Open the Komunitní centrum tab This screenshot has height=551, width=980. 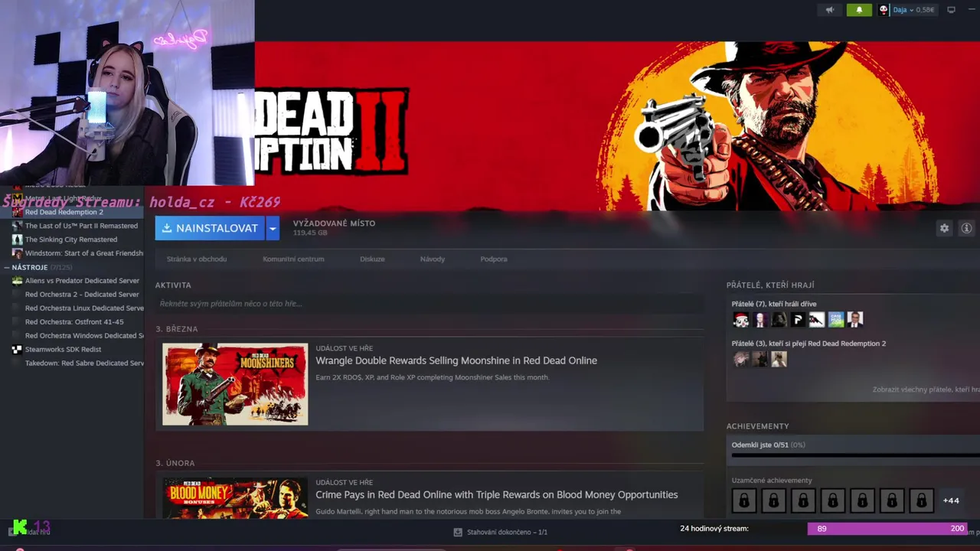point(293,259)
